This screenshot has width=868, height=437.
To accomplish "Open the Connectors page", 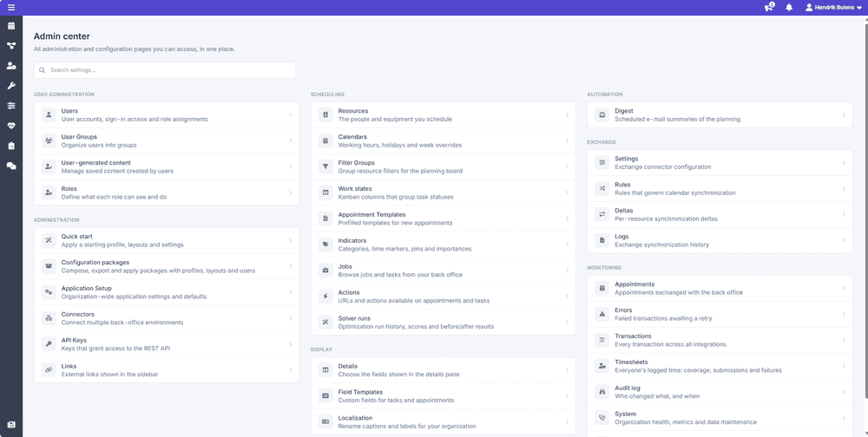I will coord(167,318).
